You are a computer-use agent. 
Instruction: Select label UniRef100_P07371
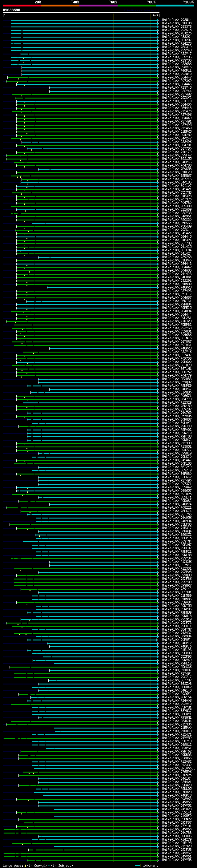(x=177, y=484)
